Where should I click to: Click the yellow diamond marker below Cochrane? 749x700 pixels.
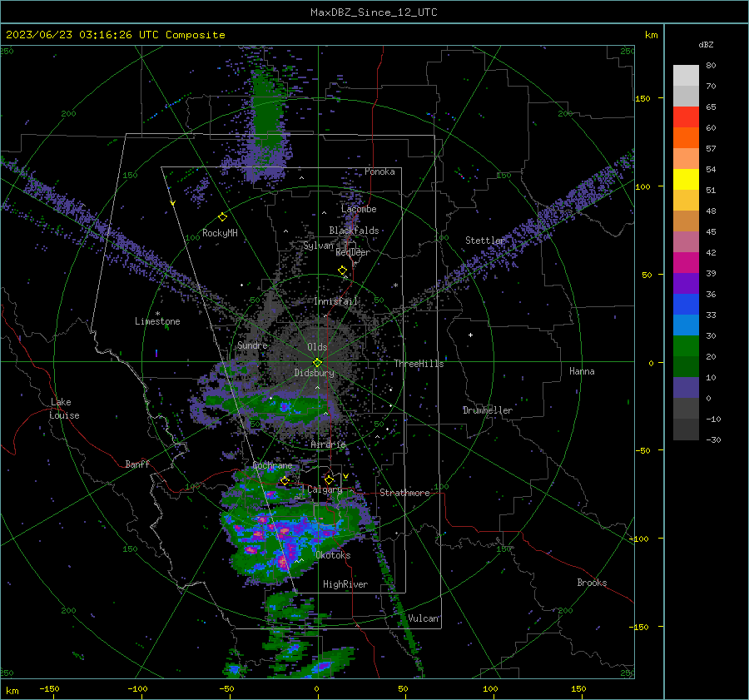coord(285,480)
